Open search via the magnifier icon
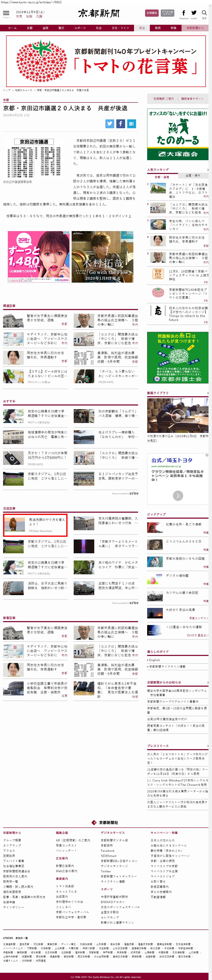Screen dimensions: 212x980 pyautogui.click(x=204, y=13)
